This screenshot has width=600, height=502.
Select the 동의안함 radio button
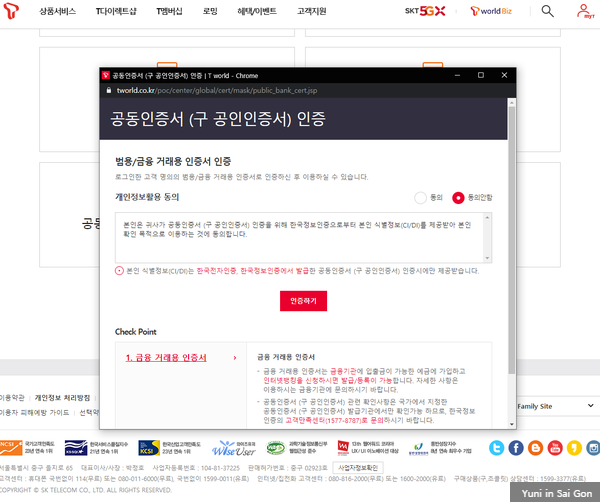458,198
